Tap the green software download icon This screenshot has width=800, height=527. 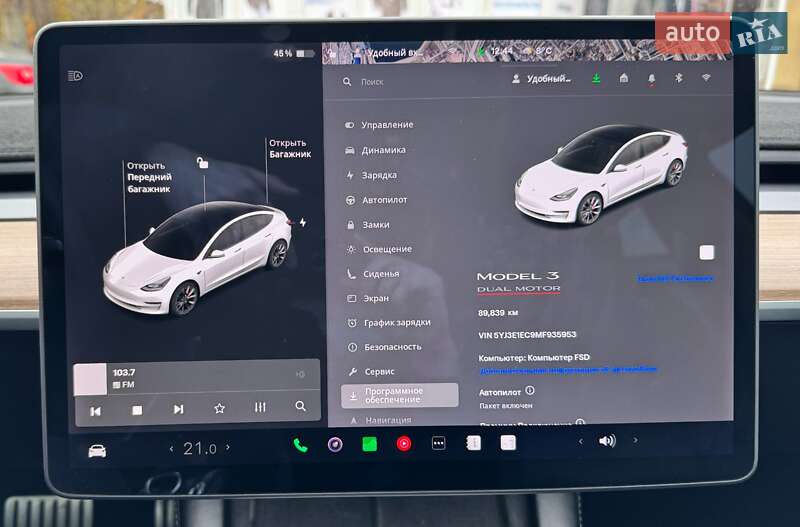coord(596,79)
